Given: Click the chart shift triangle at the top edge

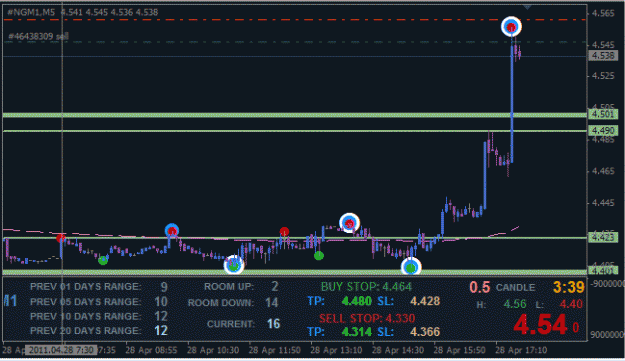Looking at the screenshot, I should pyautogui.click(x=527, y=7).
